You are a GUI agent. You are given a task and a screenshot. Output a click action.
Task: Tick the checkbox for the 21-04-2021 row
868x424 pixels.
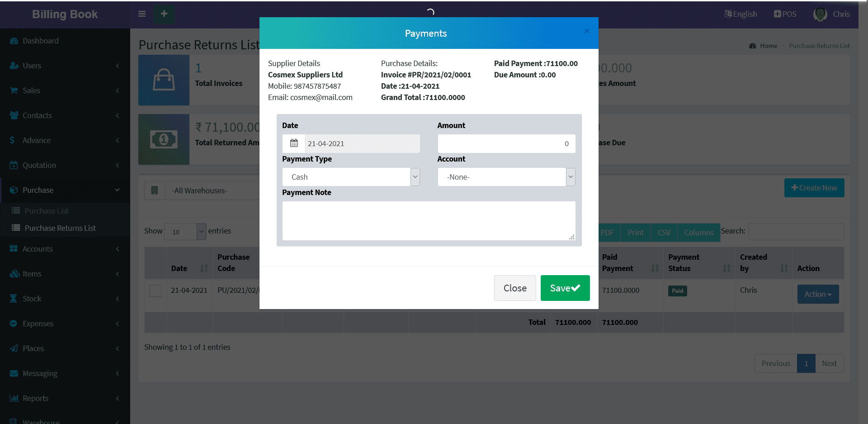click(x=155, y=291)
